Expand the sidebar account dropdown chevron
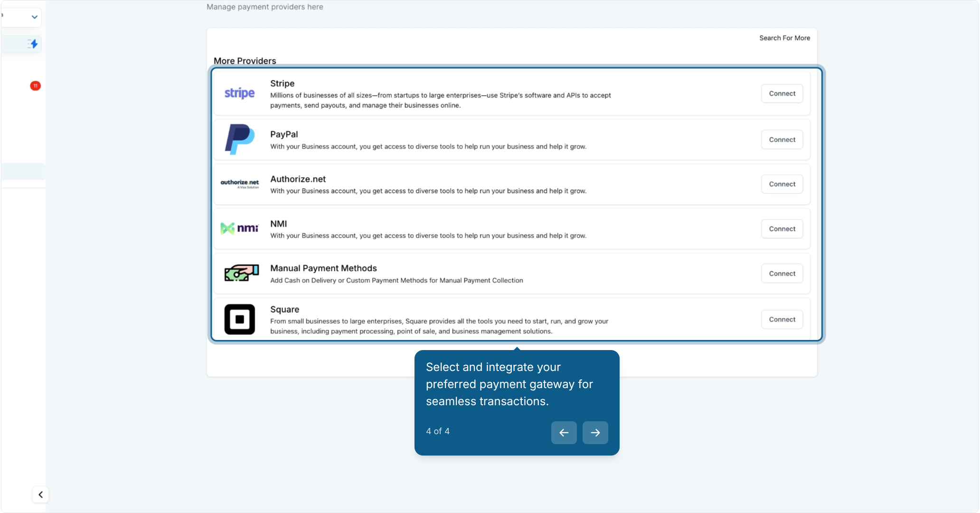Viewport: 980px width, 513px height. pos(34,17)
